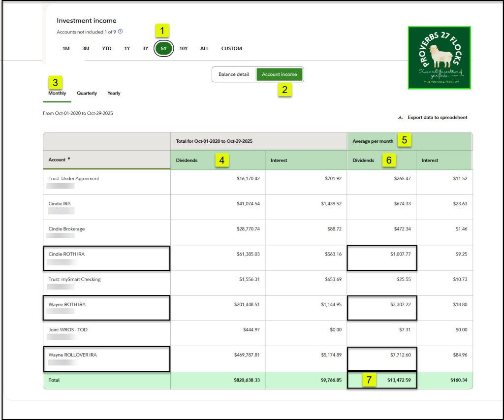Select the ALL time range
The image size is (504, 420).
(204, 49)
